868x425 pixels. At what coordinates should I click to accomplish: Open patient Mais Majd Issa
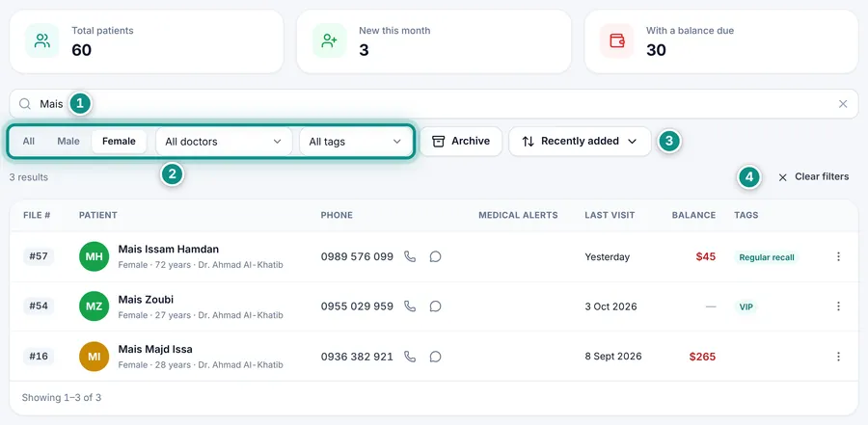[x=155, y=349]
